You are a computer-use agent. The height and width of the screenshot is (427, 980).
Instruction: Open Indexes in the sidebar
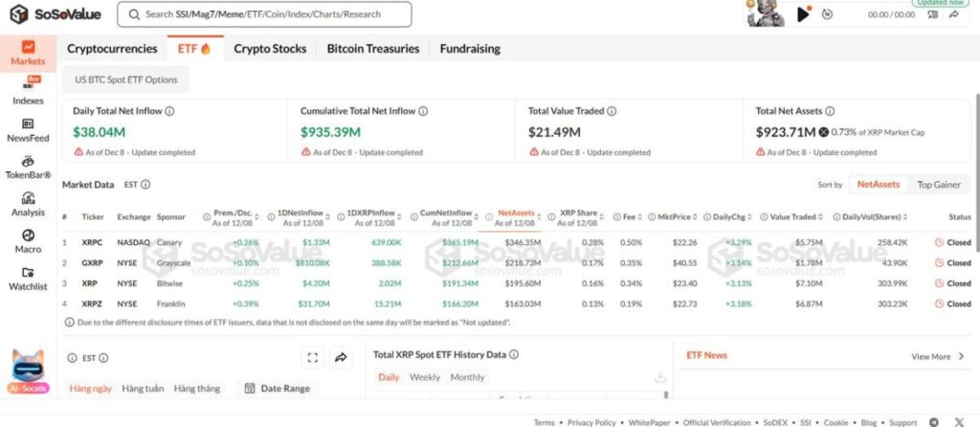click(28, 91)
